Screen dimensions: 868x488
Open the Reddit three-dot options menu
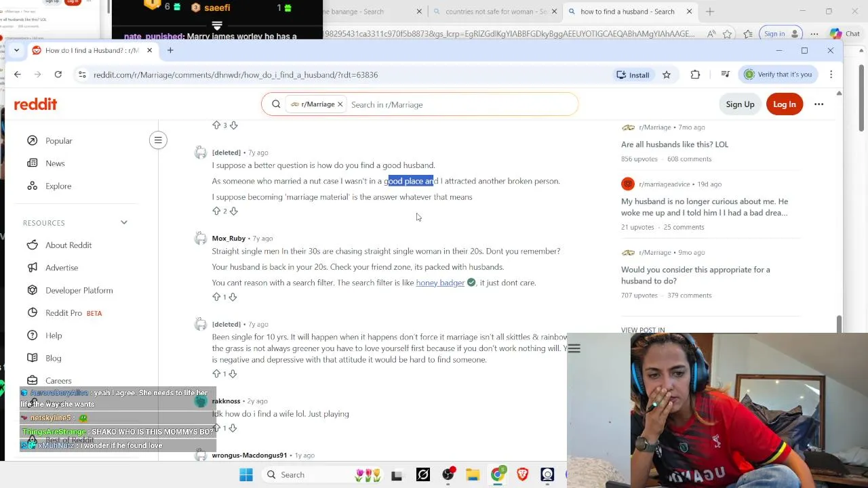[818, 104]
